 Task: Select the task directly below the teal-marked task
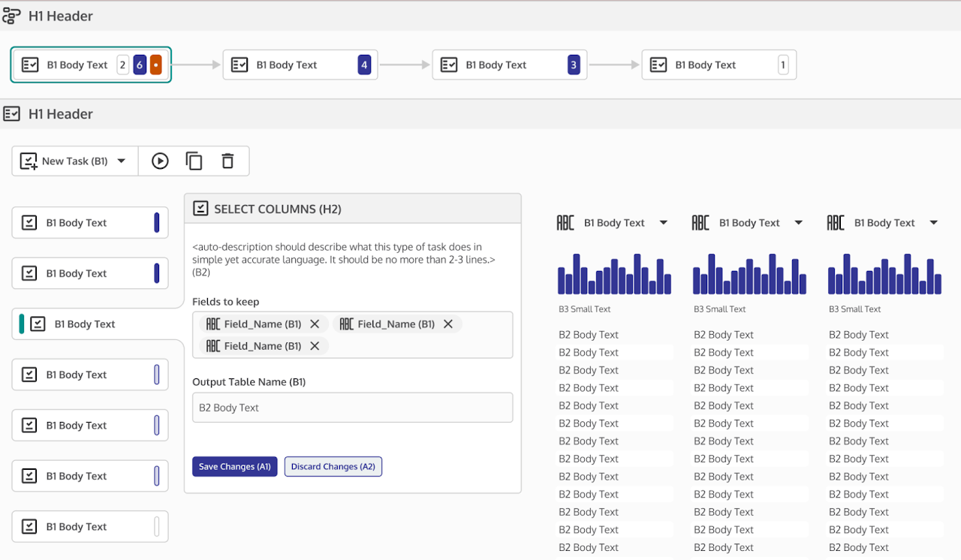point(90,375)
